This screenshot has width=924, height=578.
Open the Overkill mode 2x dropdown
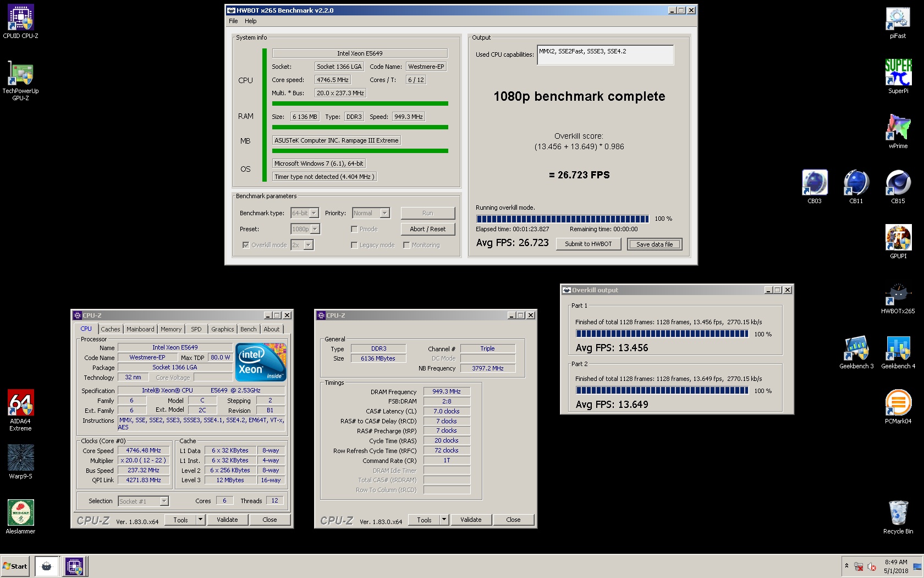click(309, 245)
